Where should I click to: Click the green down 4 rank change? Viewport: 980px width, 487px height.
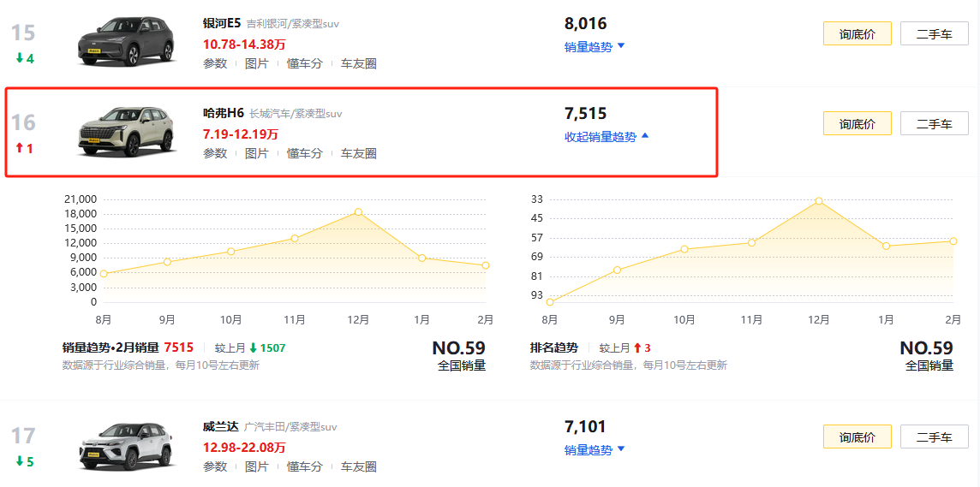25,59
